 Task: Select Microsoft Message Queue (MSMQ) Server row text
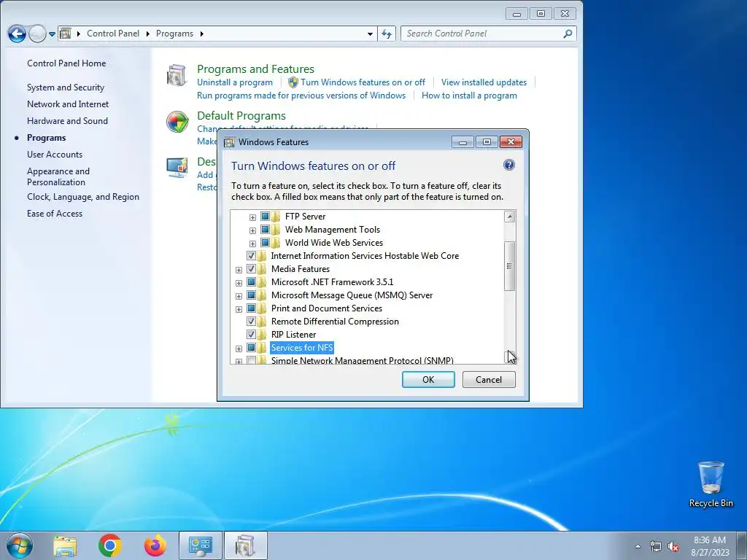pos(352,295)
